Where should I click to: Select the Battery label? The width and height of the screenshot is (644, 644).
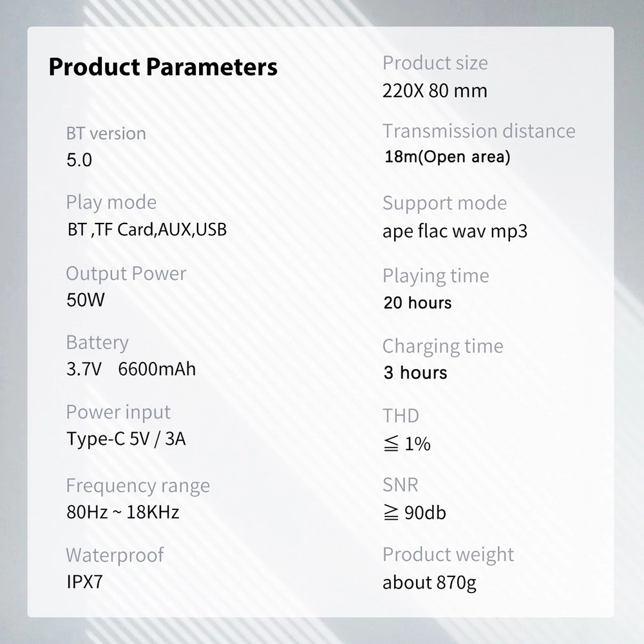pos(97,343)
